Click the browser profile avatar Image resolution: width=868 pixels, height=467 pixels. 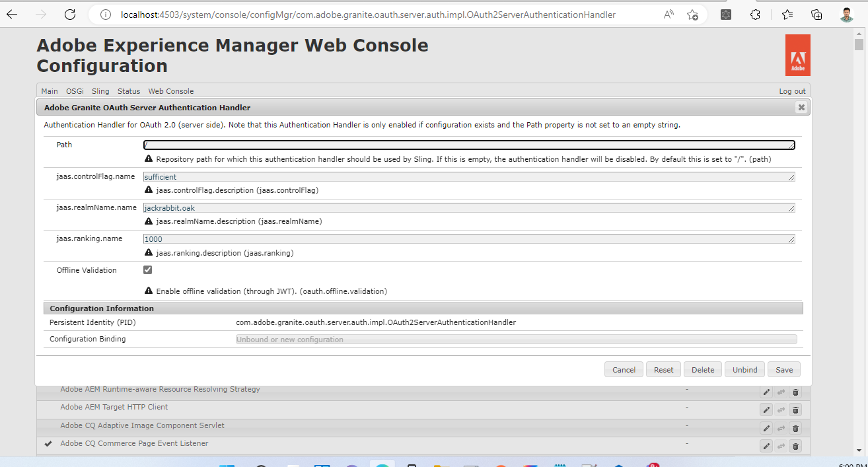(846, 14)
